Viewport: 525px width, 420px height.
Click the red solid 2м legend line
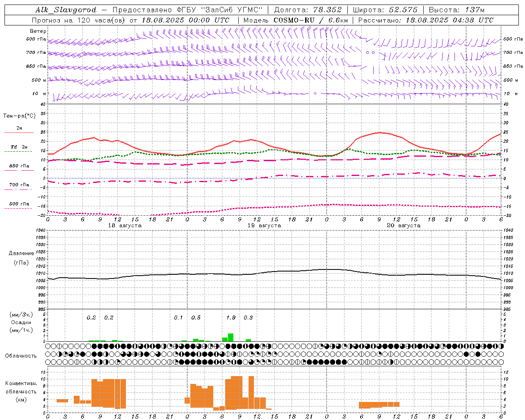pyautogui.click(x=19, y=132)
